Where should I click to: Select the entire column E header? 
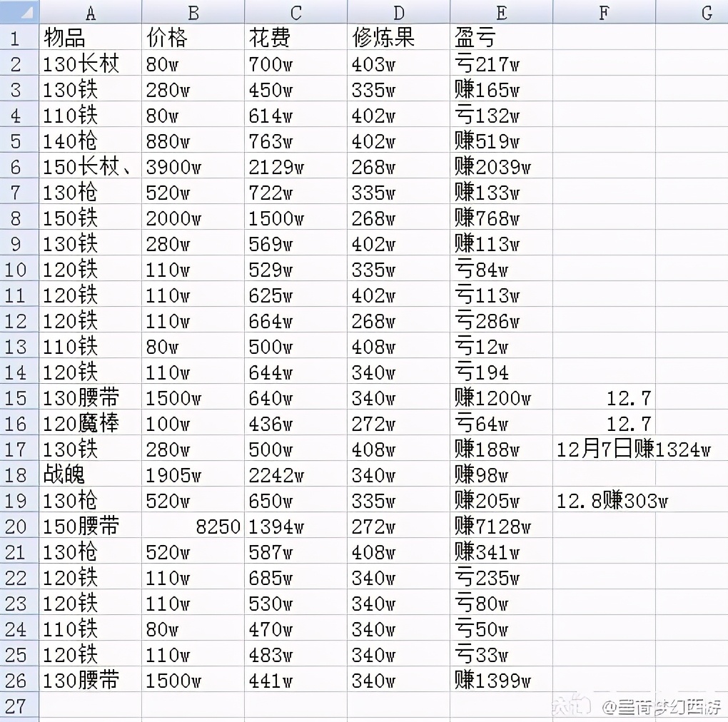500,12
